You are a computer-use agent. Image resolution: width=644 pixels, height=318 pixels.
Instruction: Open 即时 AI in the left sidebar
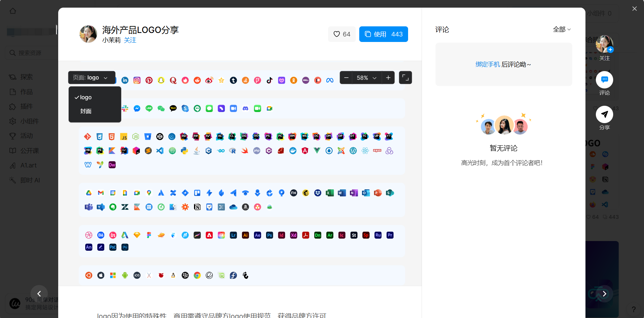tap(25, 180)
